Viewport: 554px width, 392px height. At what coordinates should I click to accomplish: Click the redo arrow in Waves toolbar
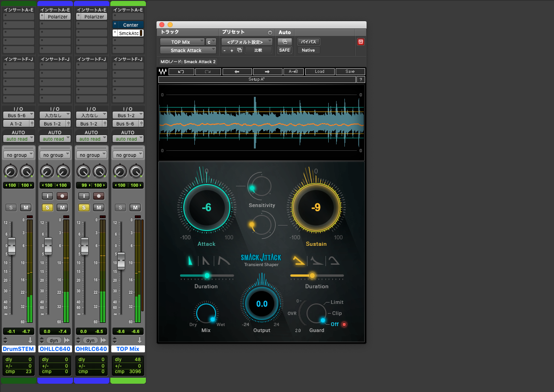[208, 71]
